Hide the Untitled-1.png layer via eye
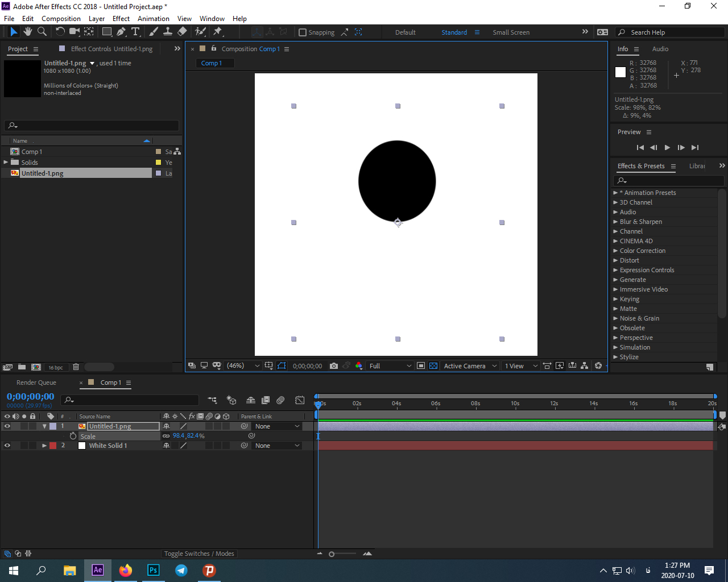This screenshot has width=728, height=582. (x=7, y=426)
